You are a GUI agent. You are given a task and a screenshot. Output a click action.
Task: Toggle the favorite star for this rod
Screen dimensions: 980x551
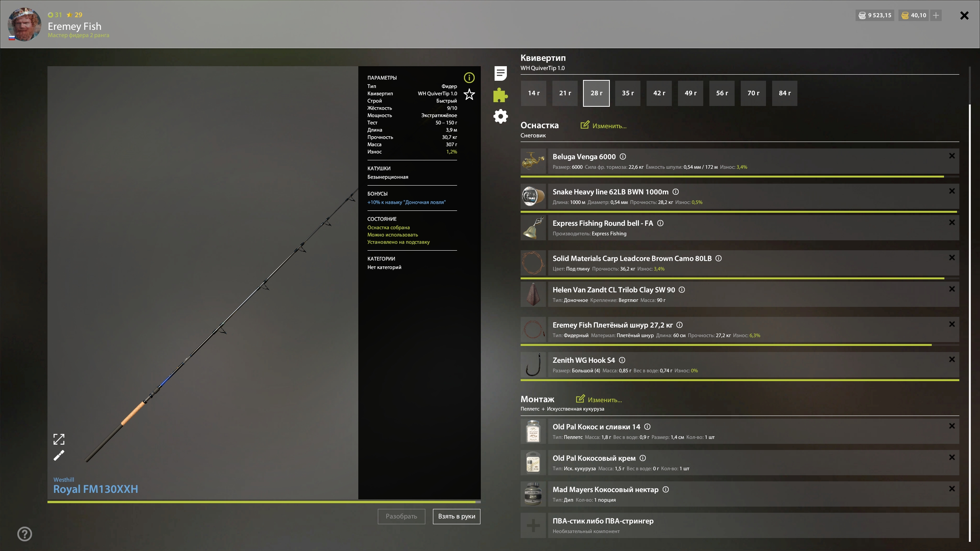click(469, 94)
